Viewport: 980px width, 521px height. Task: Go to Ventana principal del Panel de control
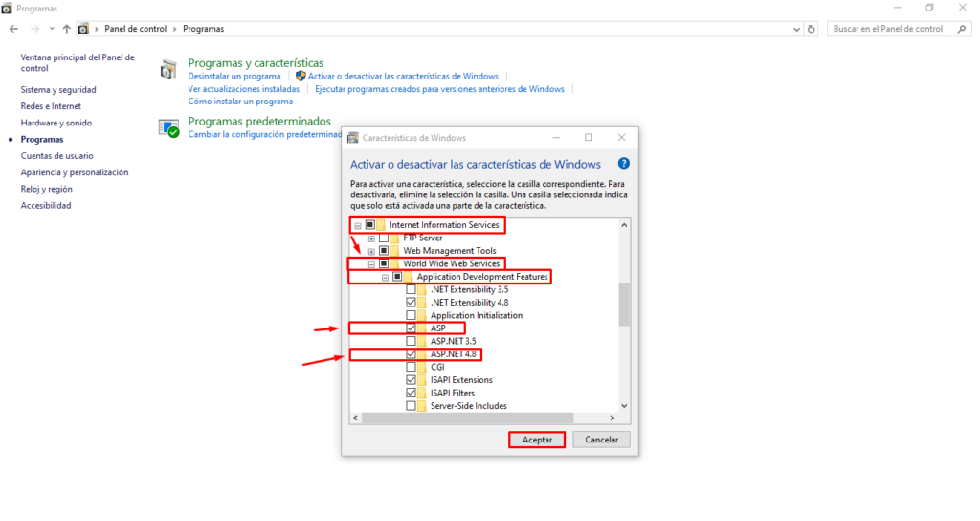point(78,62)
